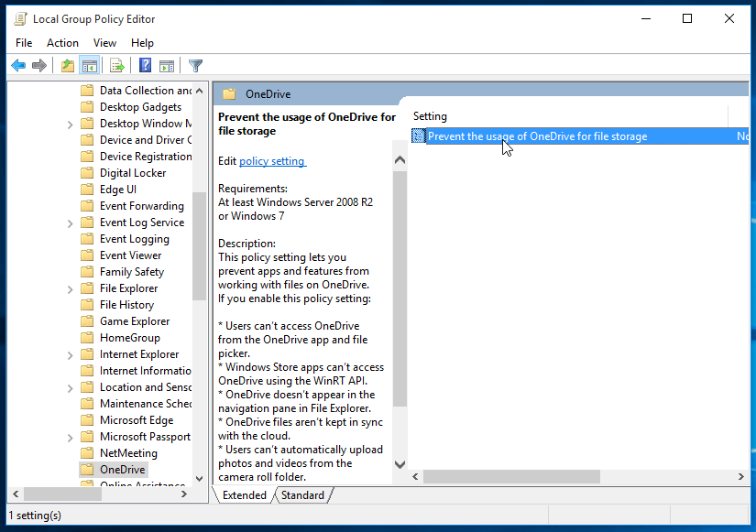Collapse the Desktop Window Manager node
This screenshot has width=756, height=532.
72,123
